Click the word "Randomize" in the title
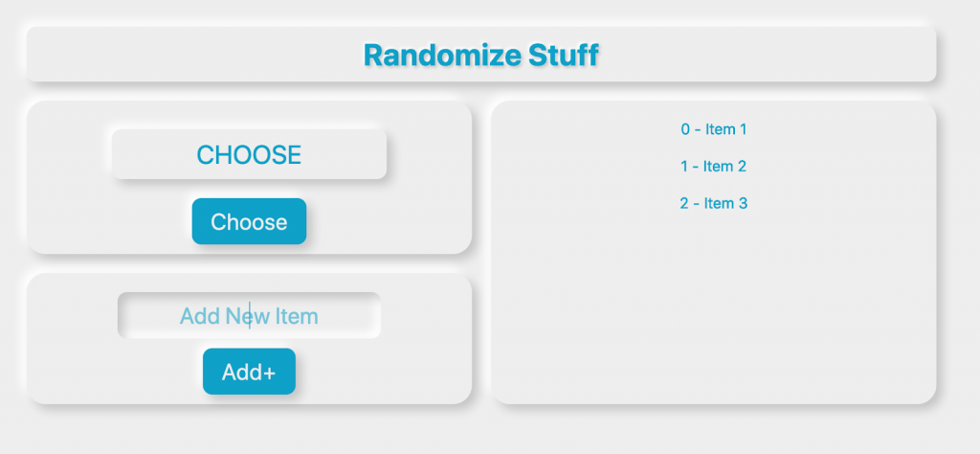 pyautogui.click(x=441, y=55)
